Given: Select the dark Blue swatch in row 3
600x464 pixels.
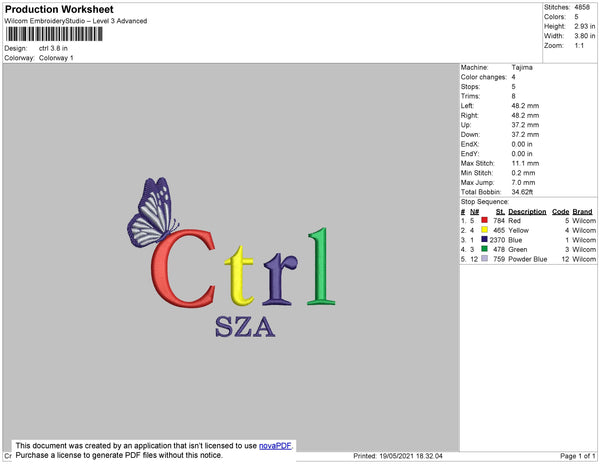Looking at the screenshot, I should [x=484, y=239].
